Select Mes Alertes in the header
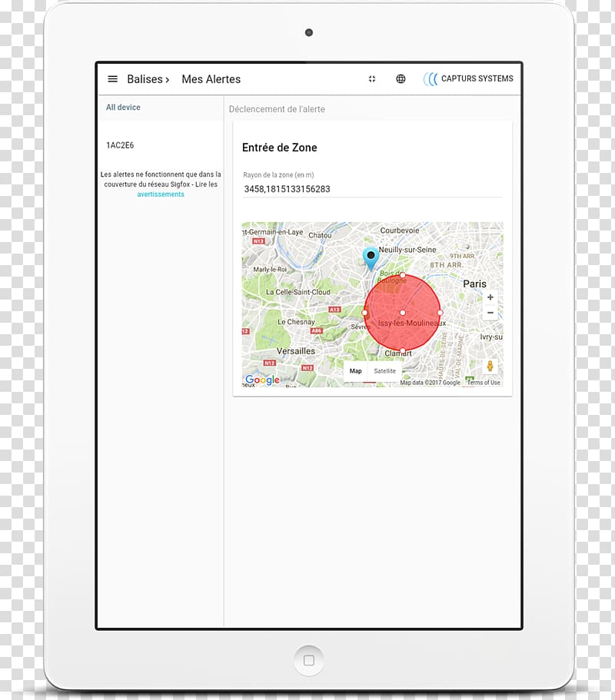615x700 pixels. click(x=211, y=79)
